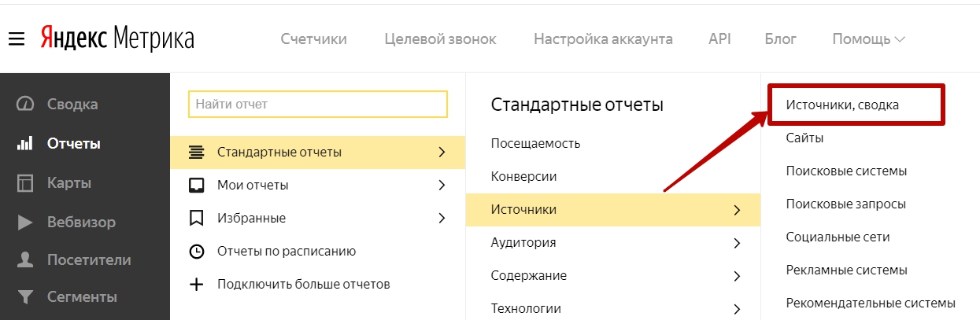Click the Мои отчеты inbox icon
Viewport: 980px width, 320px height.
tap(197, 186)
